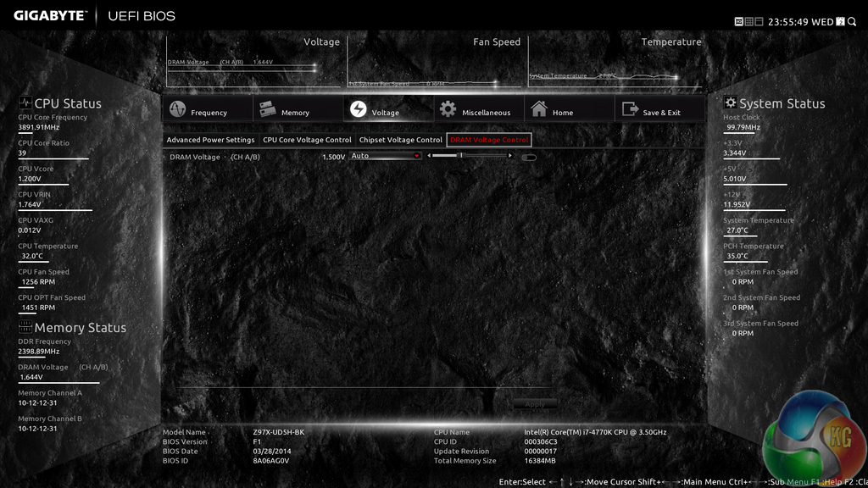Select the DRAM Voltage Control tab
This screenshot has height=488, width=868.
tap(489, 140)
